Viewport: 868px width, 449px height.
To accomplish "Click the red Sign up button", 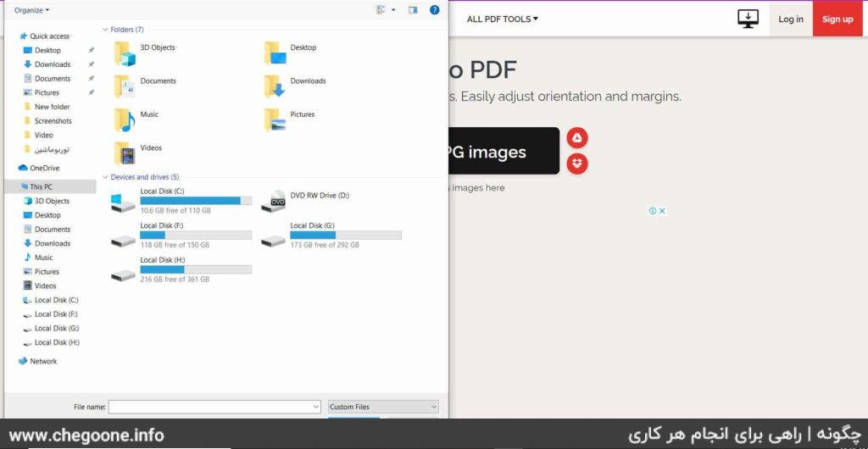I will click(x=837, y=19).
